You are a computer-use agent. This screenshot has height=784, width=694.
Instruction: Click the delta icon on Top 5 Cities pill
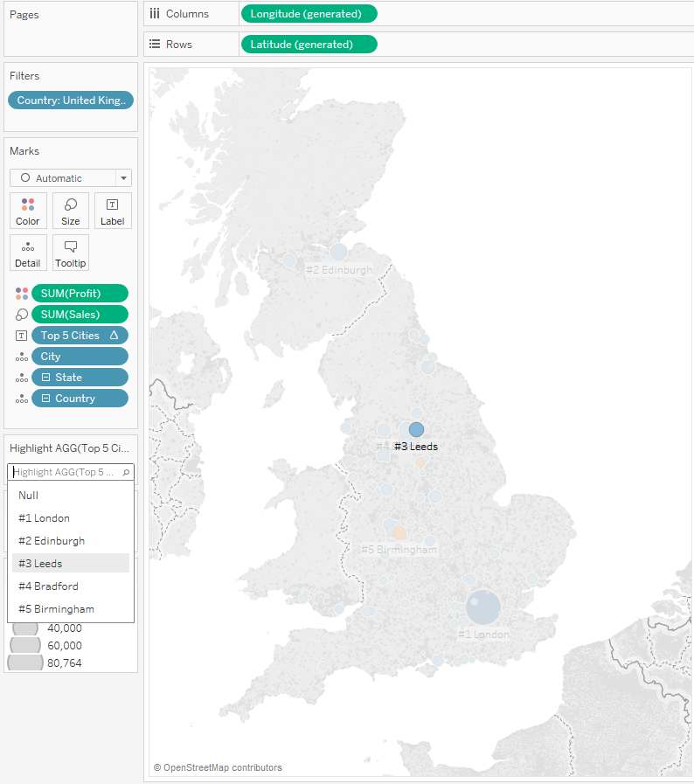point(114,336)
